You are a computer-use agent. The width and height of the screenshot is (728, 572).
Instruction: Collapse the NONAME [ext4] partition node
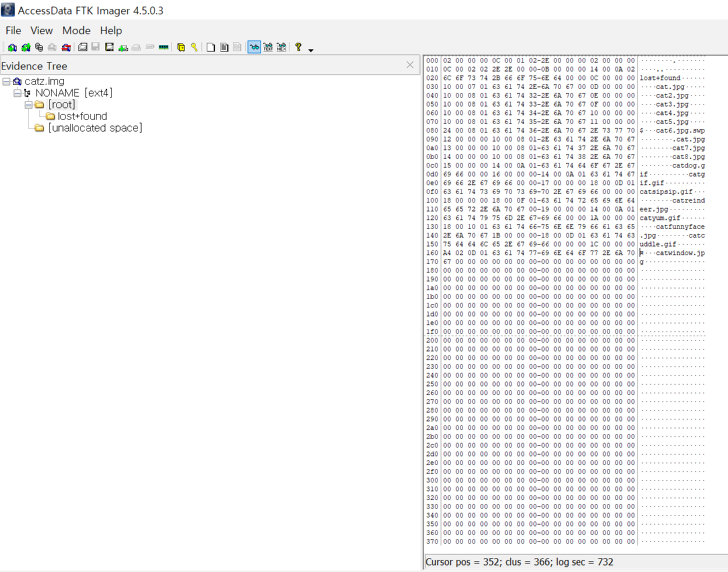pos(17,93)
